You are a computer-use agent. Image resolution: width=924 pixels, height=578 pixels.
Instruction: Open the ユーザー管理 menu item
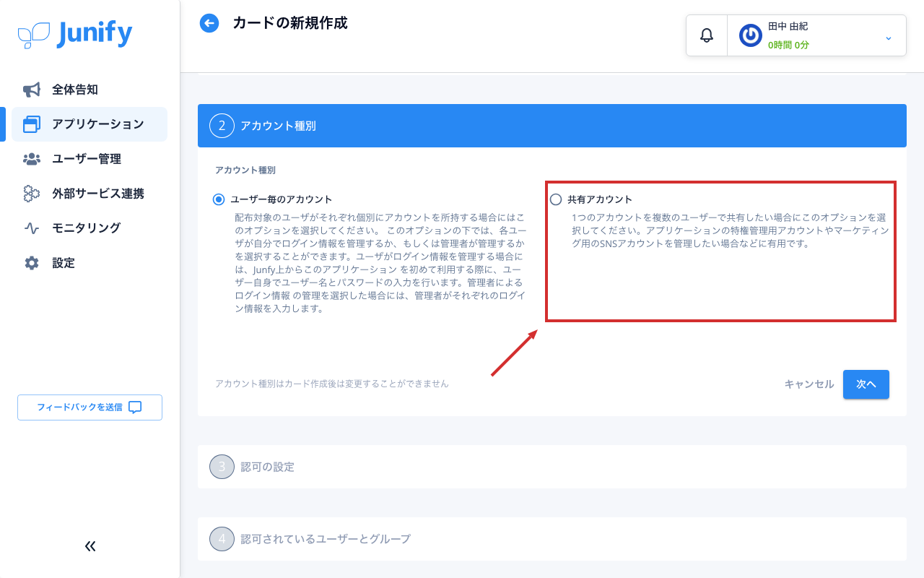click(90, 159)
